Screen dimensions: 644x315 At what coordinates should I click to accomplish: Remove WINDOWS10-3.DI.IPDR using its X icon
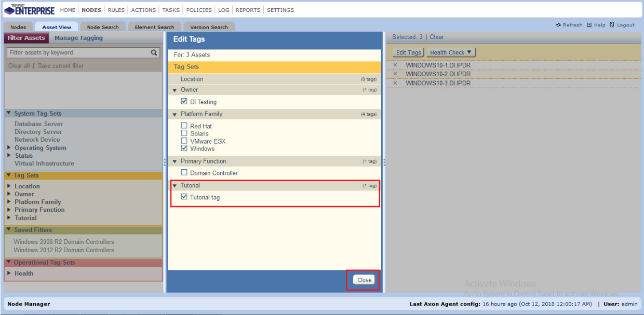click(395, 83)
